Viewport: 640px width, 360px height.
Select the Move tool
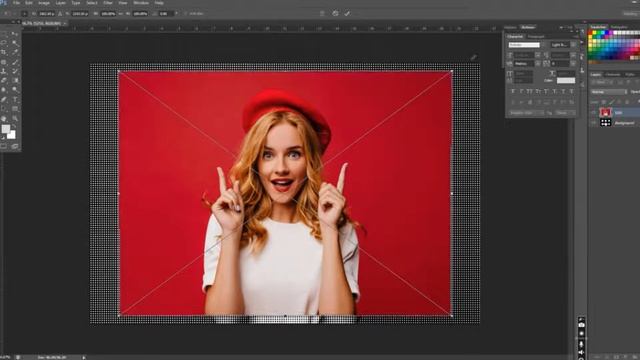click(15, 34)
